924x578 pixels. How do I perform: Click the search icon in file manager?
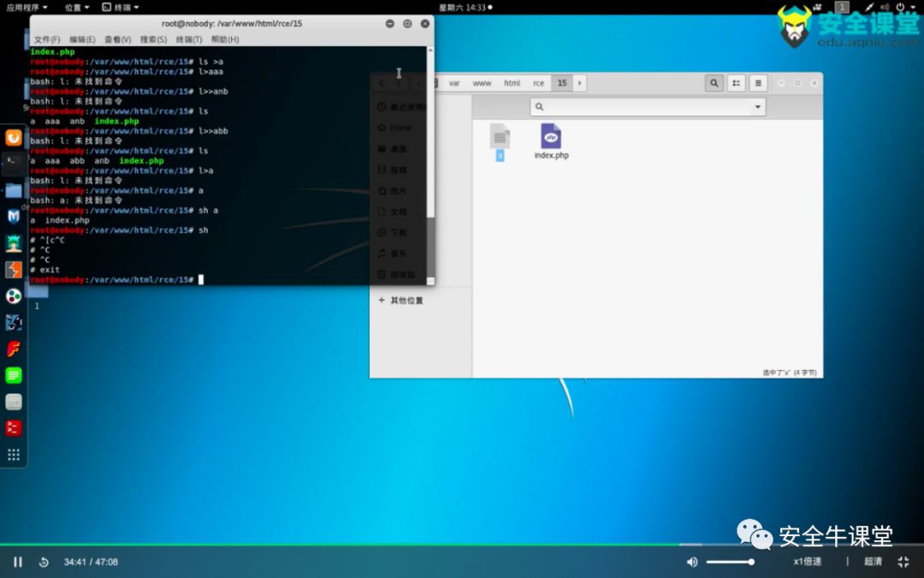(714, 83)
